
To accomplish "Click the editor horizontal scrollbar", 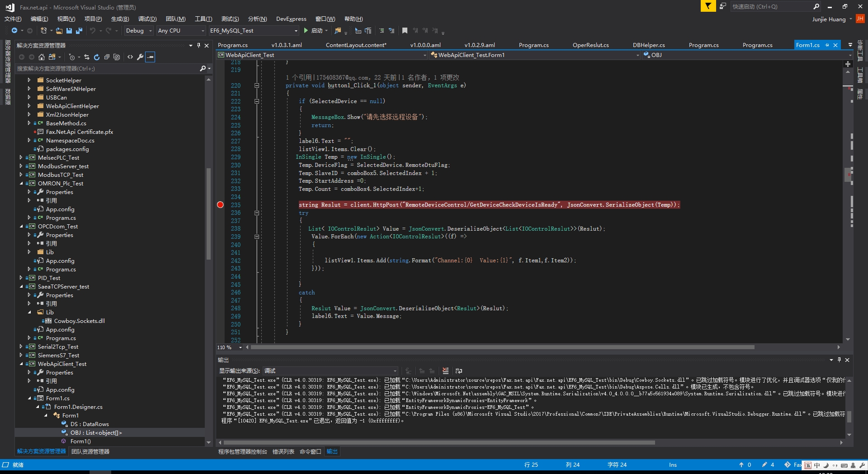I will [503, 347].
